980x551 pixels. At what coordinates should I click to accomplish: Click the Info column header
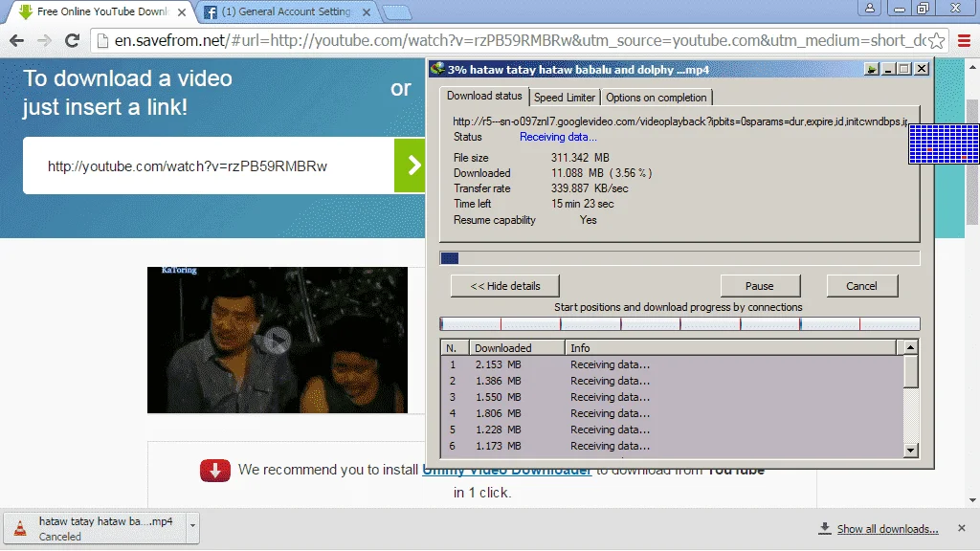(730, 348)
